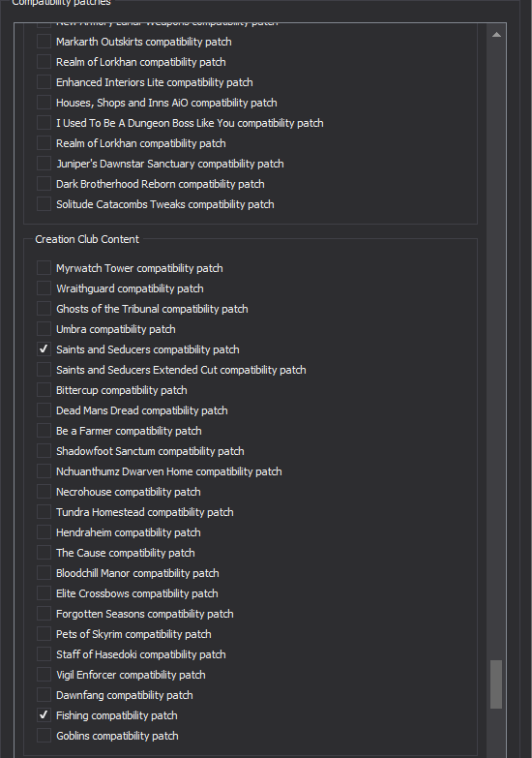Click the scrollbar up arrow
The image size is (532, 758).
coord(496,34)
